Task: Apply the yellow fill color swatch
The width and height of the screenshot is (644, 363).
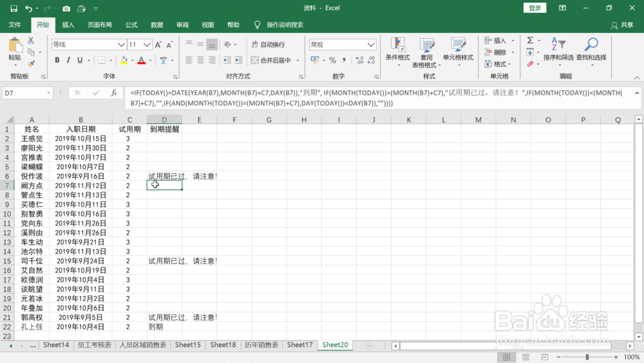Action: pyautogui.click(x=124, y=61)
